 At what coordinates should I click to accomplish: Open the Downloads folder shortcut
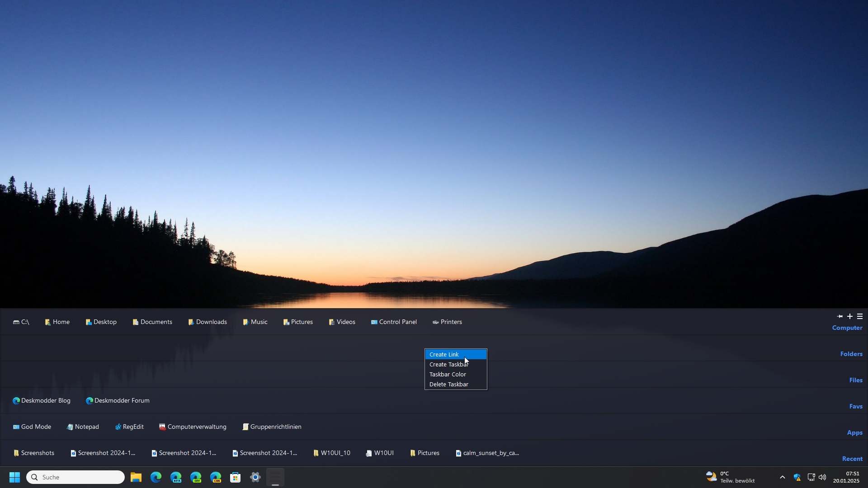[x=208, y=322]
